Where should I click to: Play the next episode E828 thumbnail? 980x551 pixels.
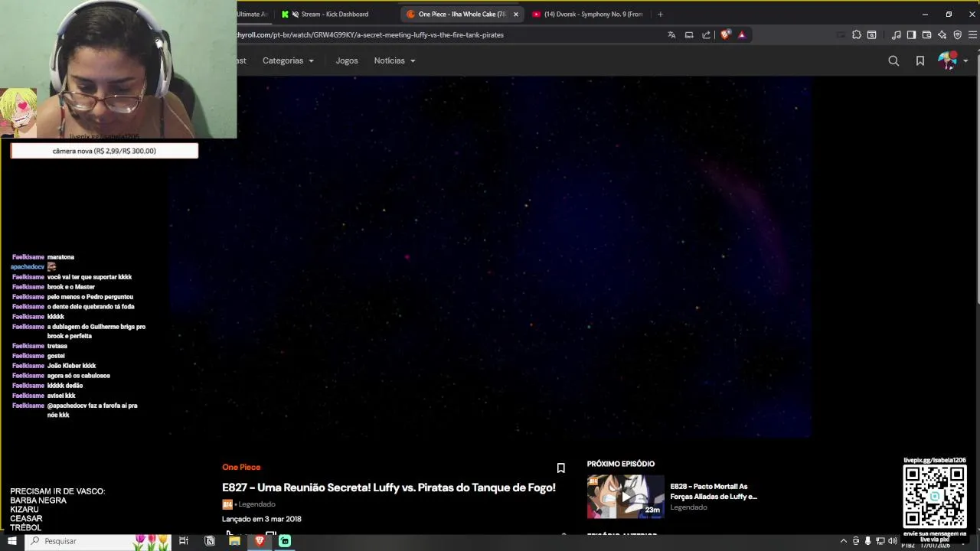(626, 496)
